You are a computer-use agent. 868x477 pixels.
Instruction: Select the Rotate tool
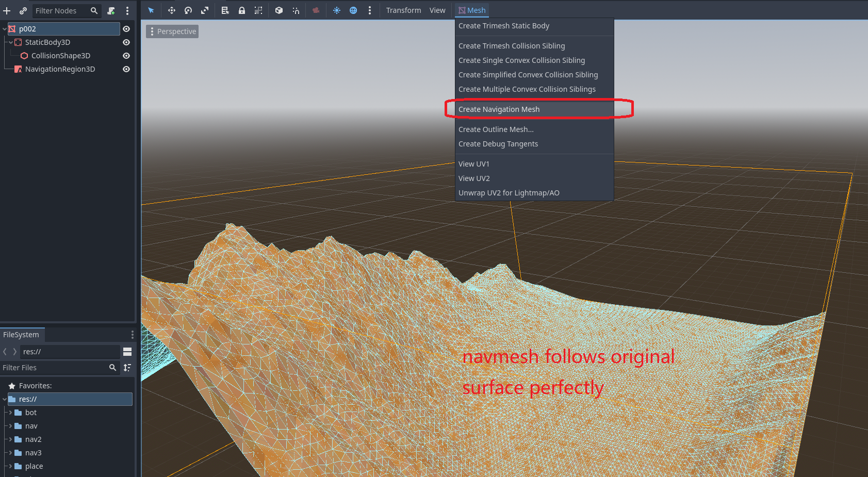coord(188,10)
